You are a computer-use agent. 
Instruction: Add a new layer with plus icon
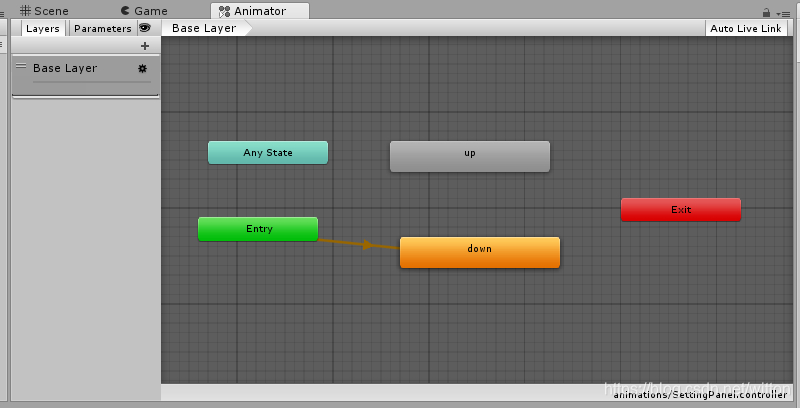[x=145, y=46]
